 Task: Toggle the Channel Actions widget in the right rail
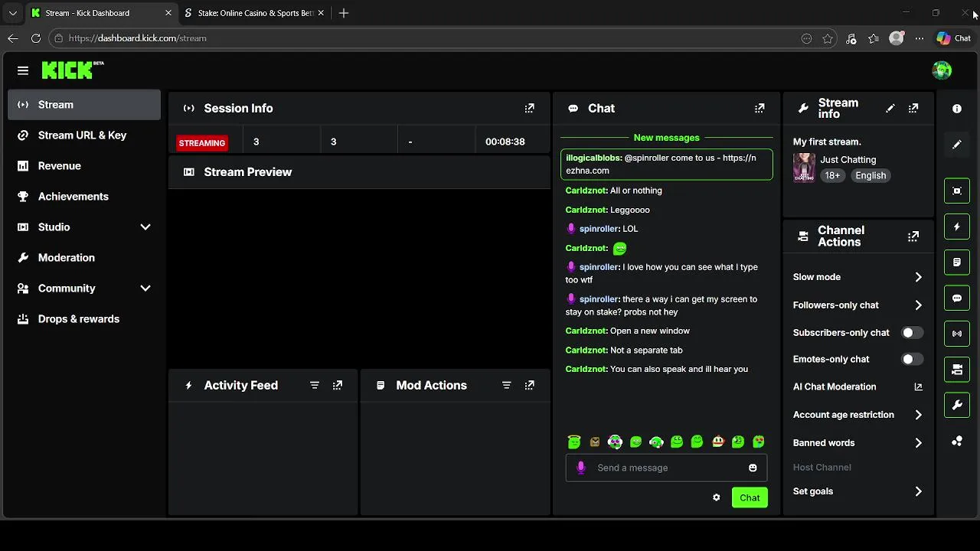point(957,370)
